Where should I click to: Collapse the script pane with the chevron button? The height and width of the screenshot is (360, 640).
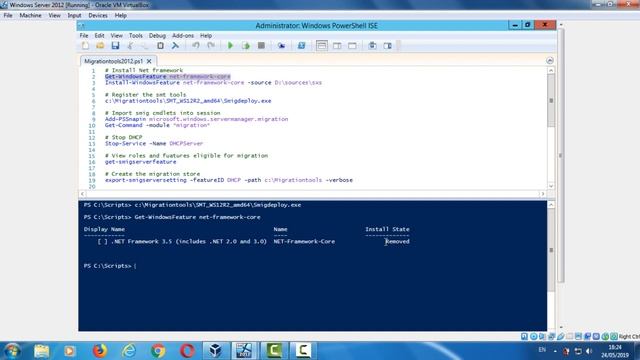click(x=550, y=61)
